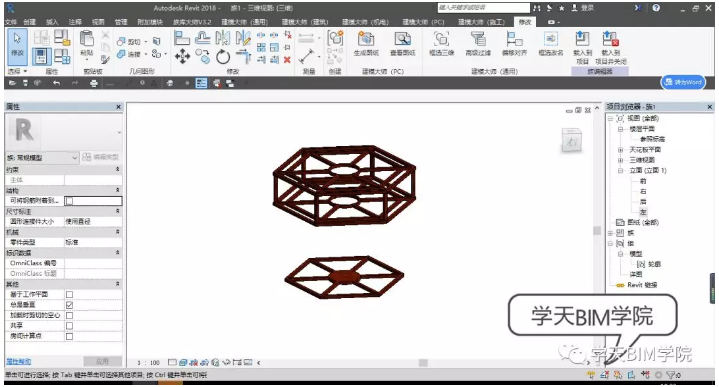
Task: Expand the 三维视图 tree node
Action: [x=620, y=160]
